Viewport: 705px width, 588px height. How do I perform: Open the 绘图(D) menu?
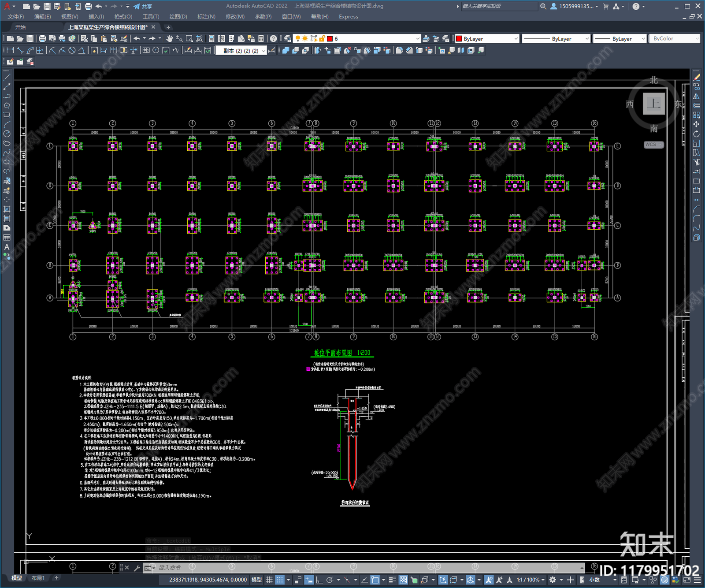click(178, 17)
